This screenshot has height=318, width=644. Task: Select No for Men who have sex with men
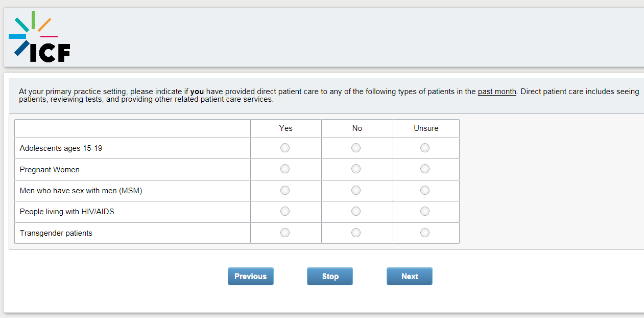[356, 190]
